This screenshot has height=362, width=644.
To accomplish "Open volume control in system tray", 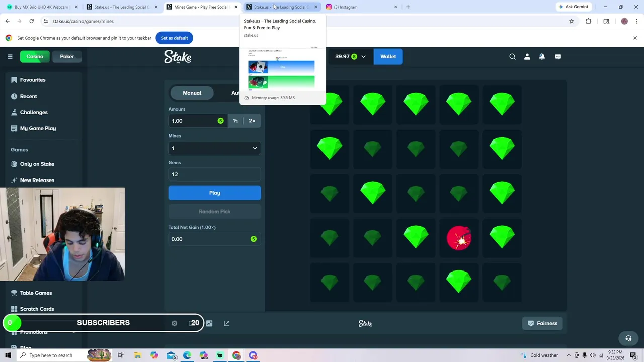I will pyautogui.click(x=593, y=355).
